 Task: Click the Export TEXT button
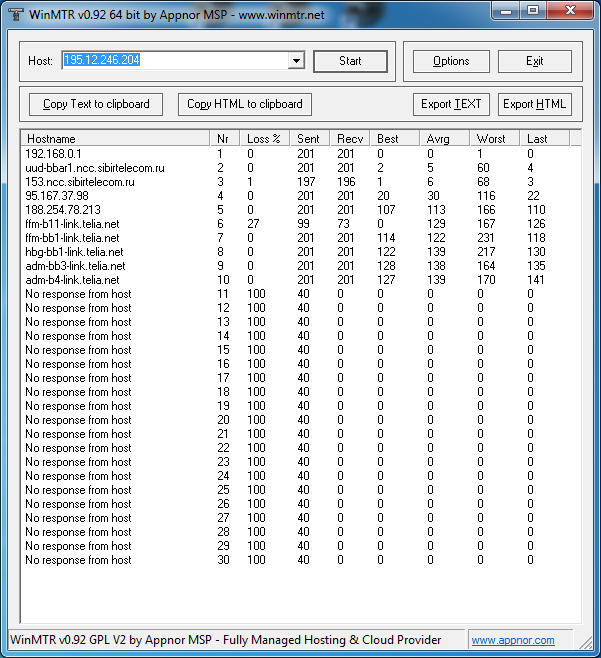(x=451, y=104)
